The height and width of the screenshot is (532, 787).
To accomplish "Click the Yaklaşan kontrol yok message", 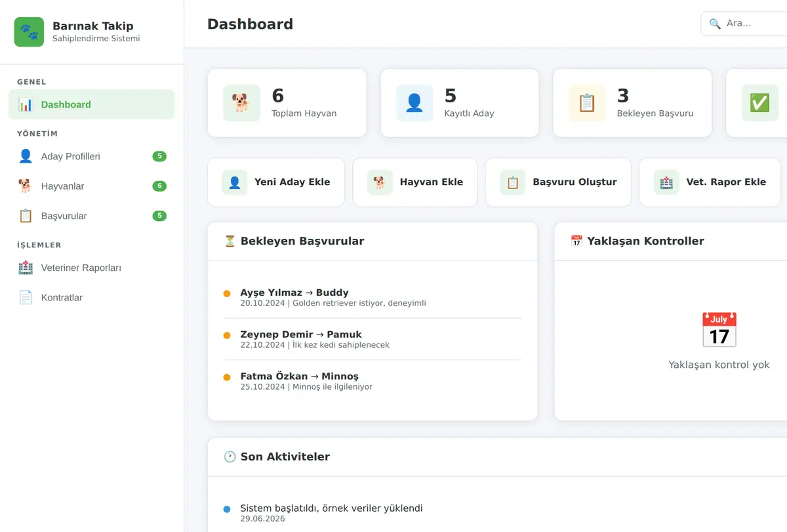I will point(719,365).
